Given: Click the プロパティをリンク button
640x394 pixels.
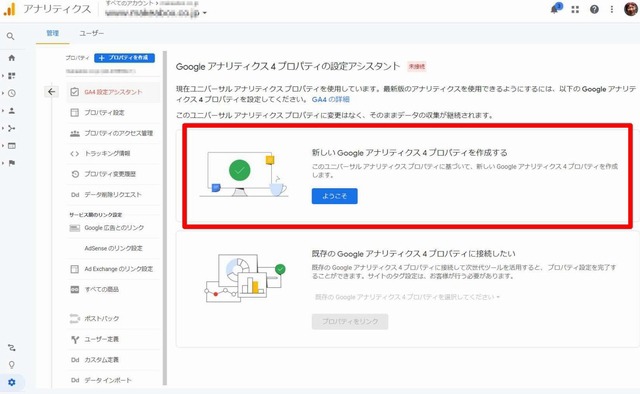Looking at the screenshot, I should [350, 321].
